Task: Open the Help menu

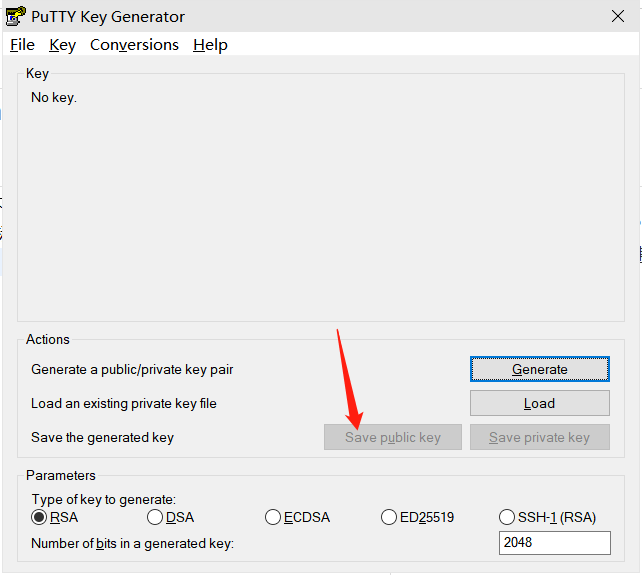Action: click(x=210, y=45)
